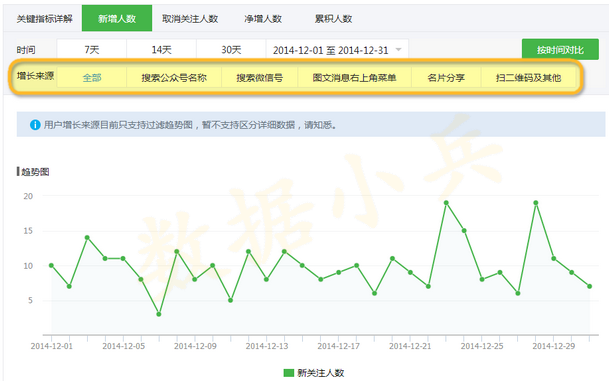Select the 新增人数 tab
The height and width of the screenshot is (381, 609).
[x=117, y=18]
